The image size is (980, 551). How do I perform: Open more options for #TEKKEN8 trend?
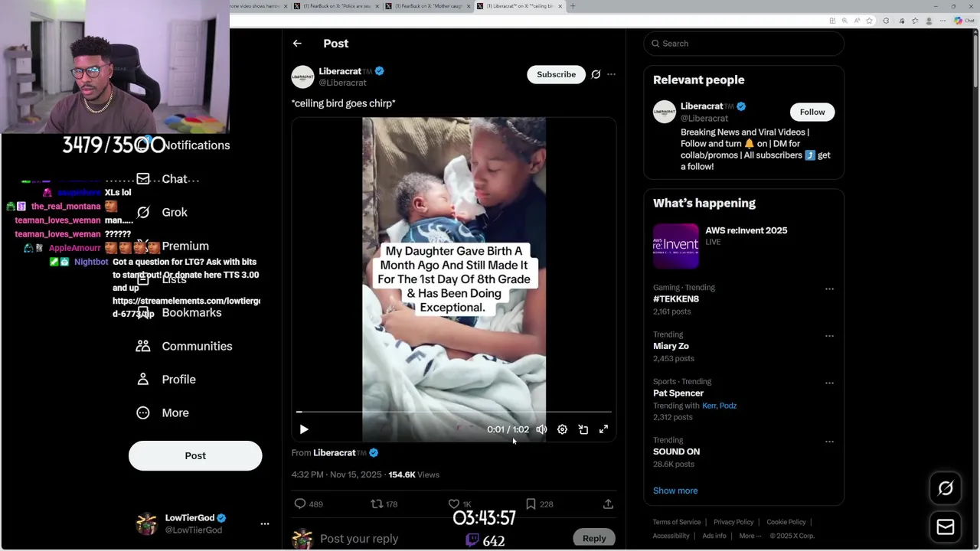coord(829,289)
